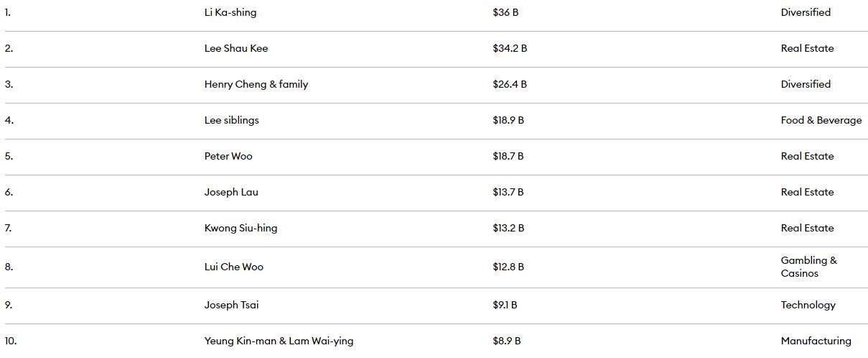868x358 pixels.
Task: Open Lui Che Woo's entry
Action: tap(233, 267)
